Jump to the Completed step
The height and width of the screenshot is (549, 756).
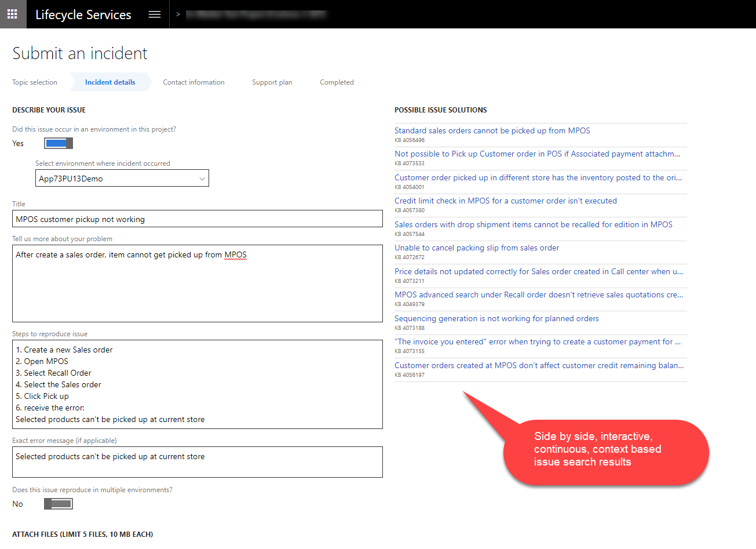pyautogui.click(x=337, y=82)
